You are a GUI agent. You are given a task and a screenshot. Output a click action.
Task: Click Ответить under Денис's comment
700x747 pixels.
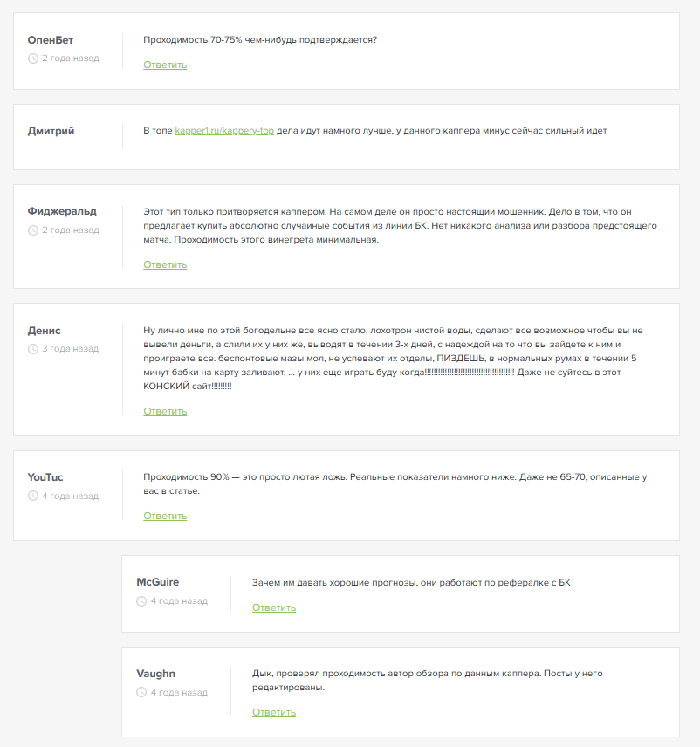pos(165,411)
